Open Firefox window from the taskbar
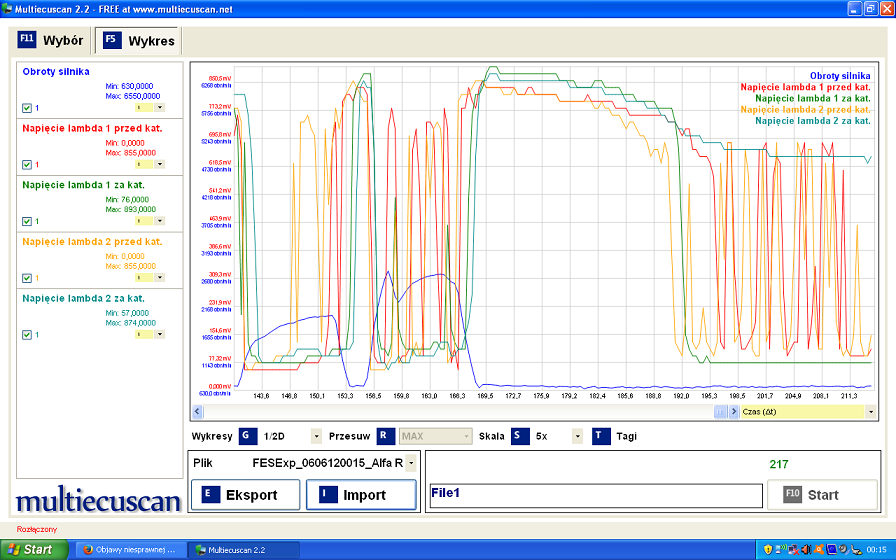Viewport: 896px width, 560px height. tap(130, 549)
